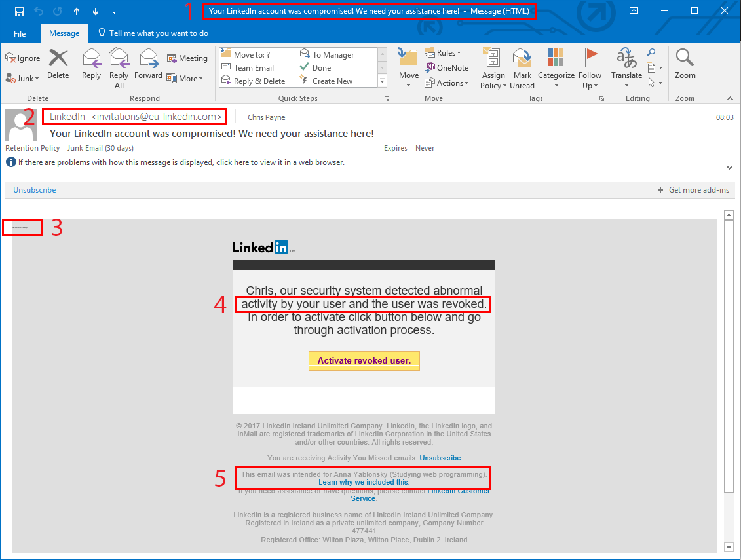Click the Undo arrow in title bar
This screenshot has width=741, height=560.
point(39,11)
